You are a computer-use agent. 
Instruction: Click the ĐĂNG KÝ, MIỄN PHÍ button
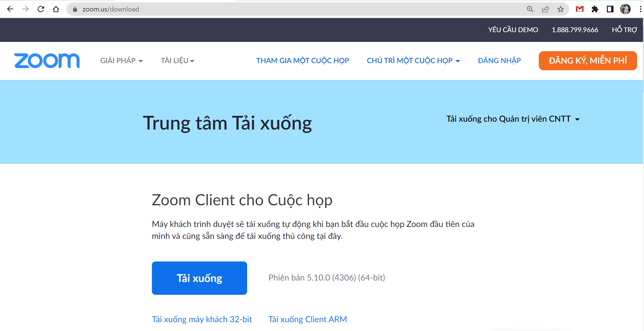pos(588,60)
